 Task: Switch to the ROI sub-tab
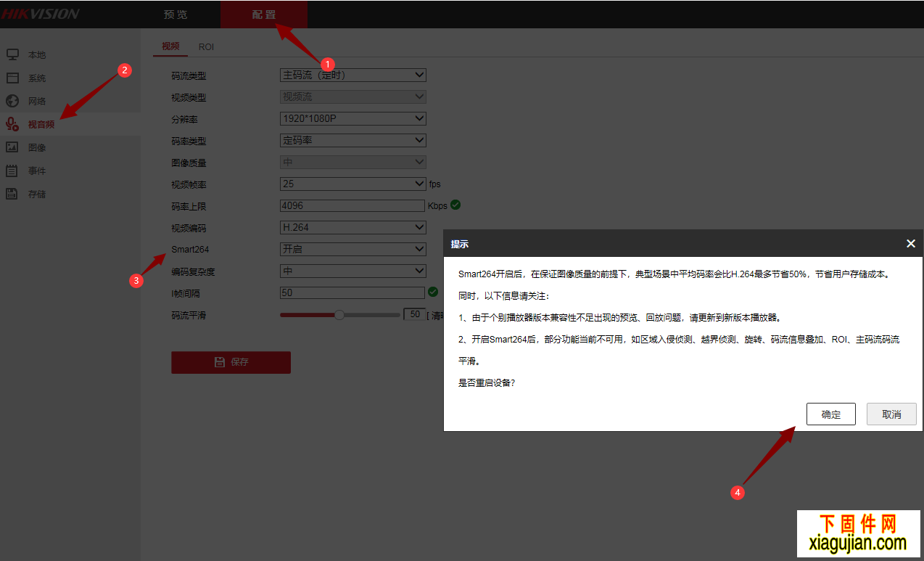click(x=206, y=46)
